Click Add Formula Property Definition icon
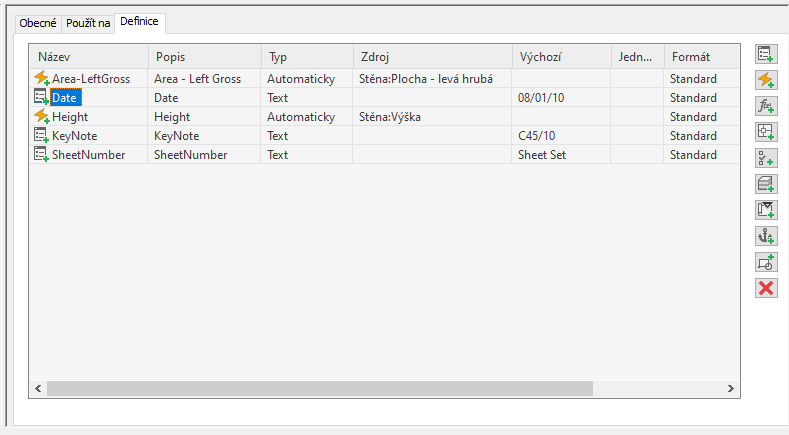Image resolution: width=789 pixels, height=435 pixels. click(x=766, y=106)
